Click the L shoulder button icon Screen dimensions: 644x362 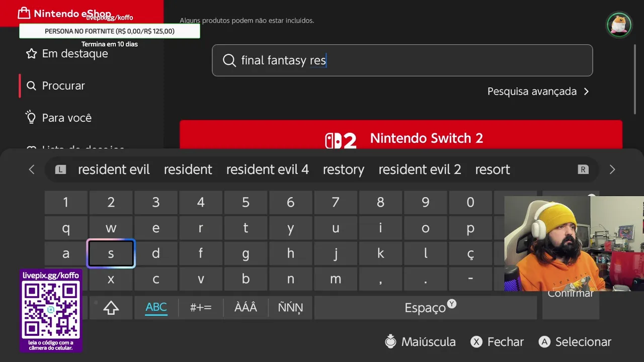pos(61,169)
